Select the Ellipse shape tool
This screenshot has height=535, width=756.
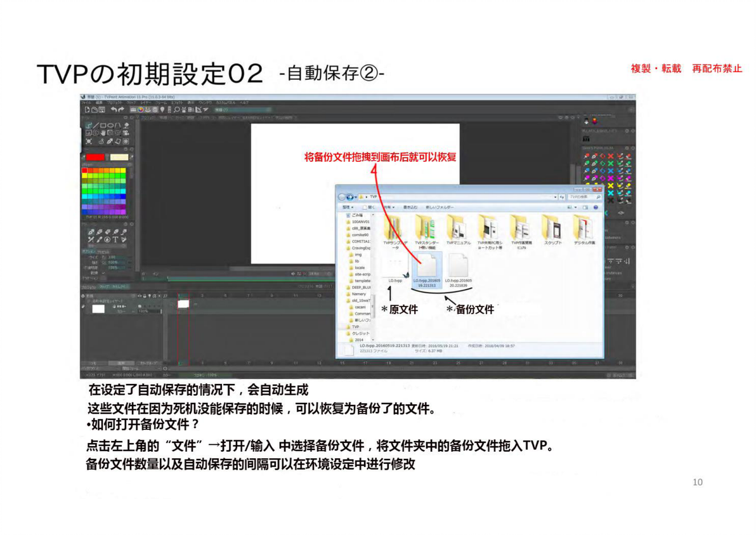tap(110, 126)
